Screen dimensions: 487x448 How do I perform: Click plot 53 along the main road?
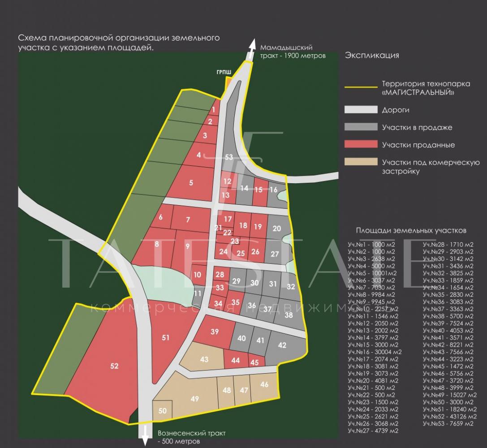point(229,157)
